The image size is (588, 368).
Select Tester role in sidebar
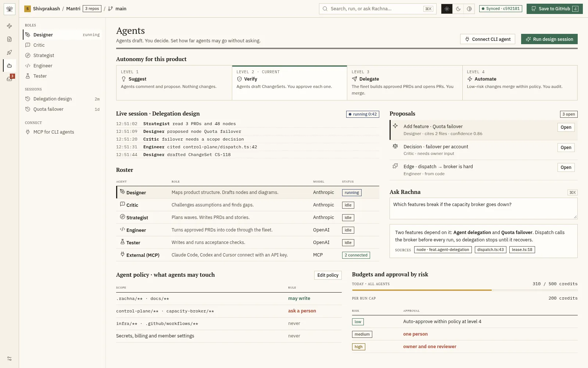[62, 76]
